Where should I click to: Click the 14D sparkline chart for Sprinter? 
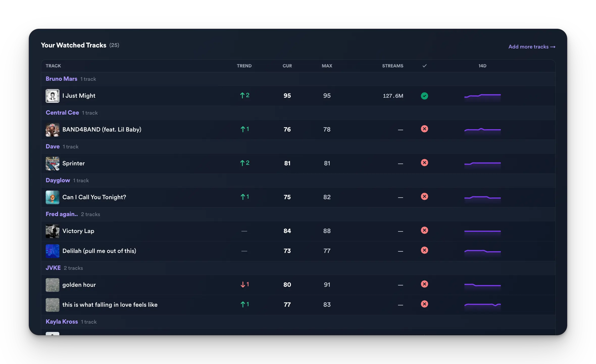tap(482, 164)
